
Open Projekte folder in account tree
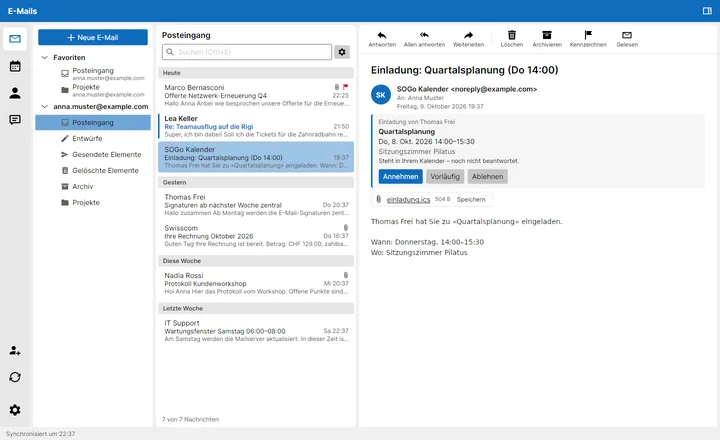coord(93,203)
